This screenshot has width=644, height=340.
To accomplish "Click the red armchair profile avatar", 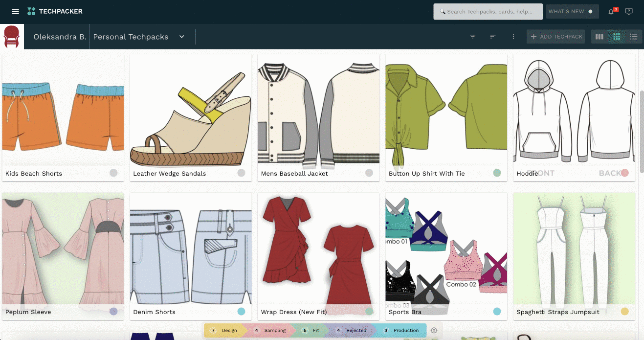I will pyautogui.click(x=11, y=37).
